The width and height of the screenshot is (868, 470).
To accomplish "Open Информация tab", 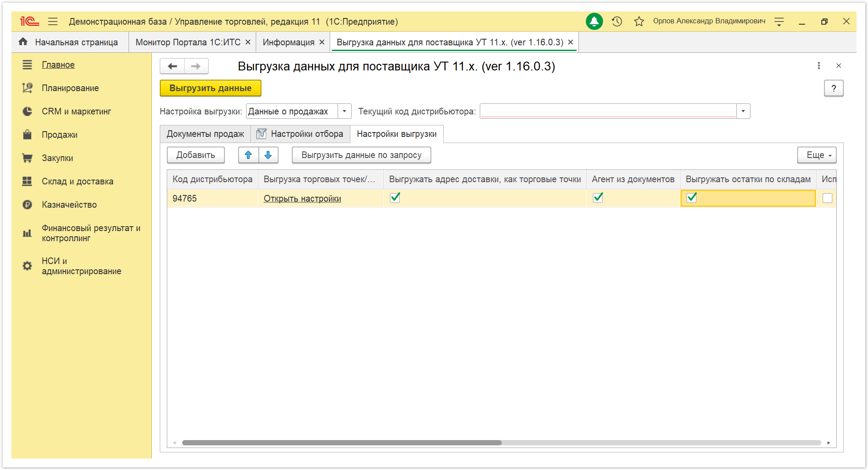I will click(288, 42).
